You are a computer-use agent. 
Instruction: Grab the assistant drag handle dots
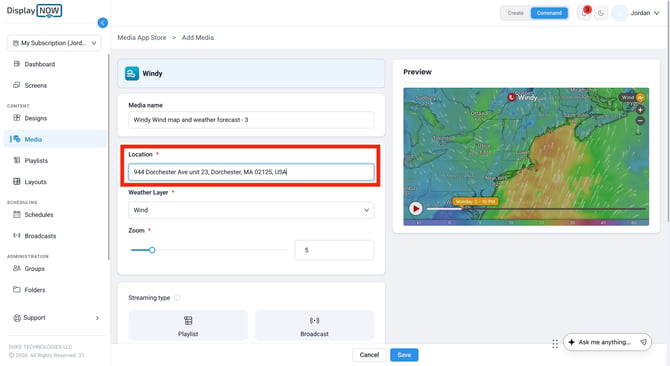pos(555,343)
